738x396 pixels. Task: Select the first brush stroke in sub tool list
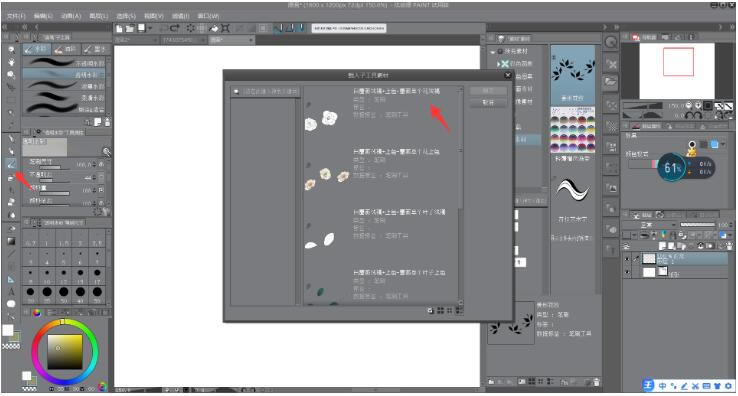[x=64, y=63]
